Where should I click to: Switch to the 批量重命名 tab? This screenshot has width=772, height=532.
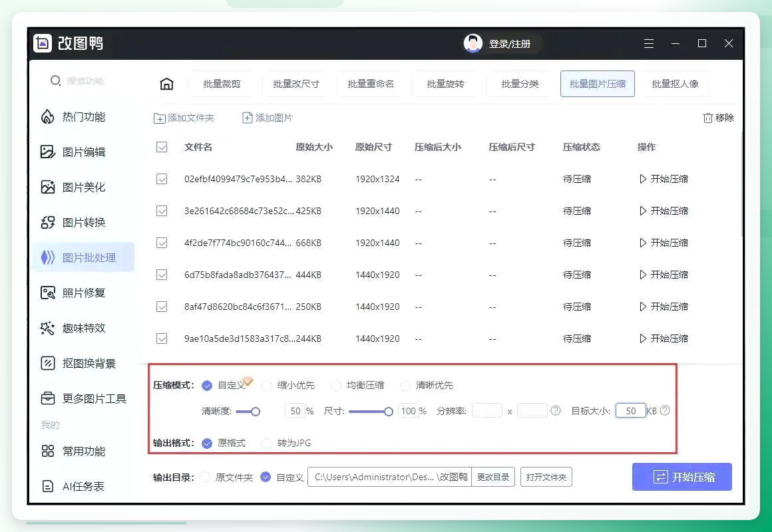coord(371,84)
